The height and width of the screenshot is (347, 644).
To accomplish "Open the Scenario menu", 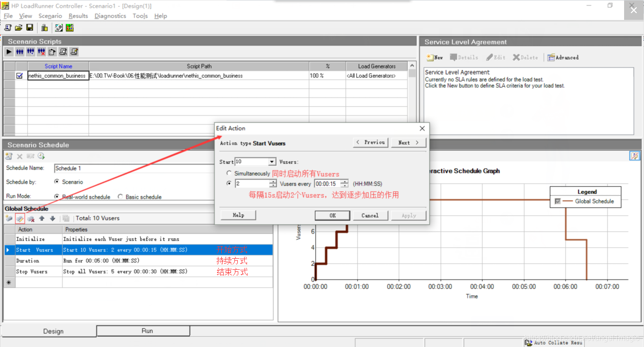I will coord(50,16).
